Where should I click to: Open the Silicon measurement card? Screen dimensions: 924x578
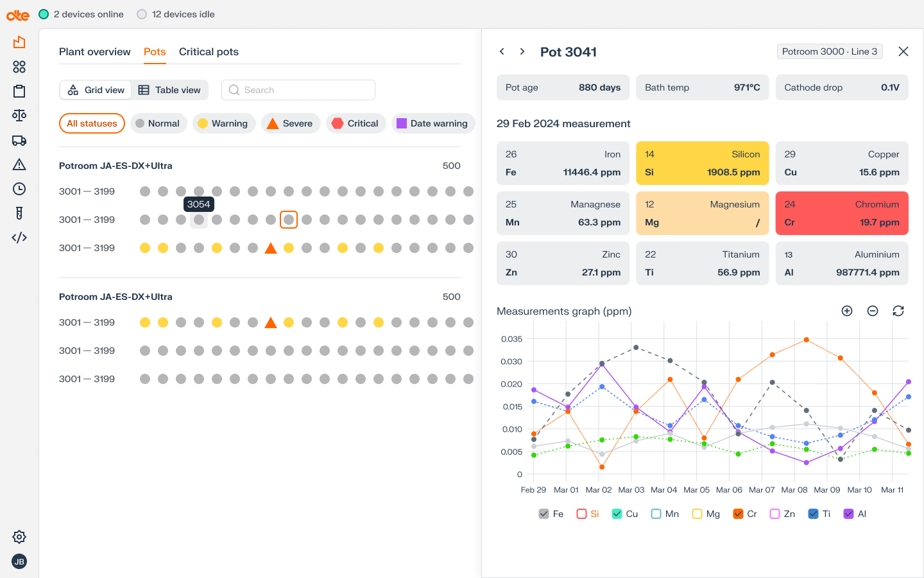pyautogui.click(x=703, y=163)
